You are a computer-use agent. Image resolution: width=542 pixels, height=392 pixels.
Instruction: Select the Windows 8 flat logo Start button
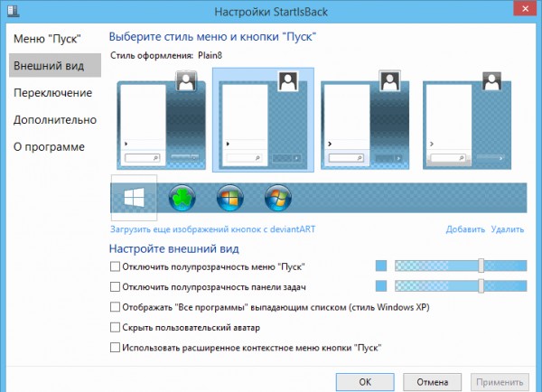[134, 198]
